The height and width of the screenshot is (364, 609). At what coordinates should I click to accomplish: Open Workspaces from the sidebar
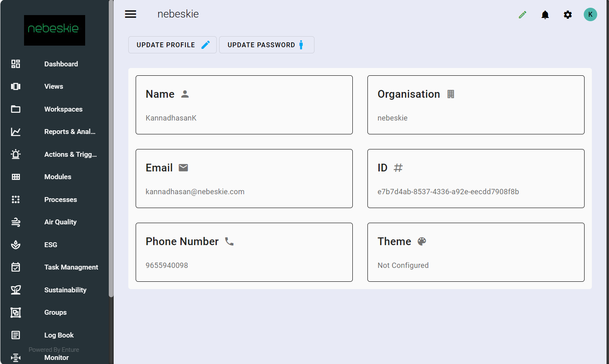63,109
